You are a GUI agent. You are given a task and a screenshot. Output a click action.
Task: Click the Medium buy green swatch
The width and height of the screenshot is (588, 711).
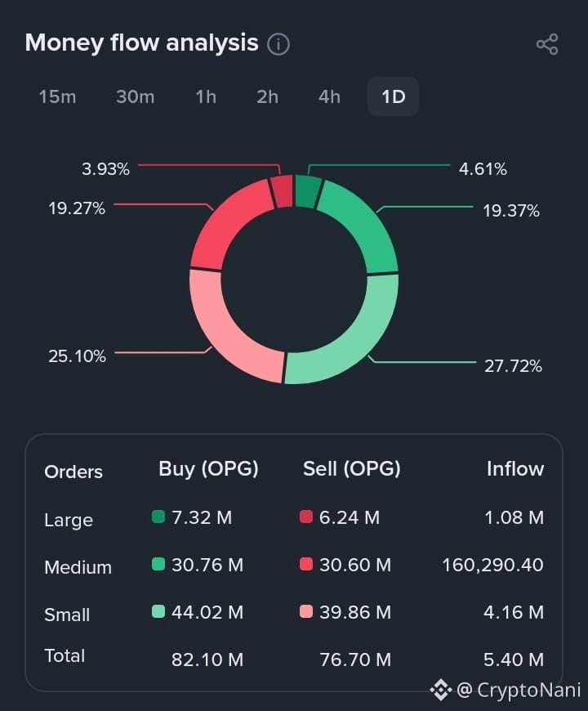(x=158, y=564)
